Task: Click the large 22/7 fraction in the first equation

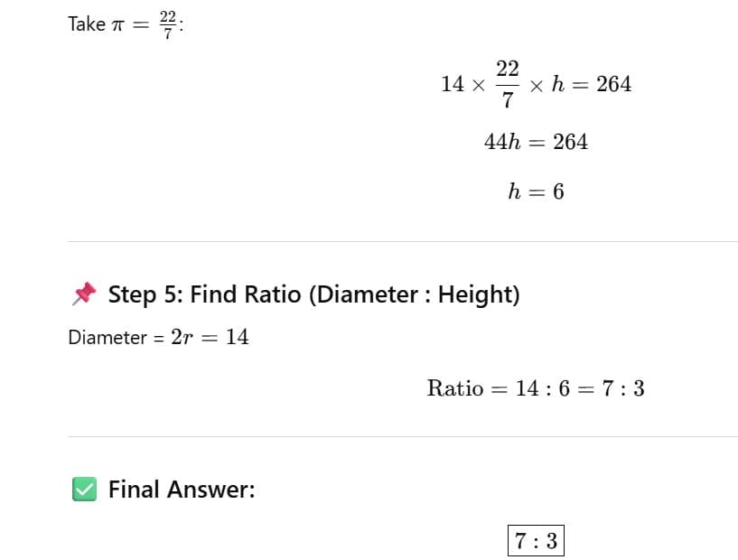Action: pos(507,85)
